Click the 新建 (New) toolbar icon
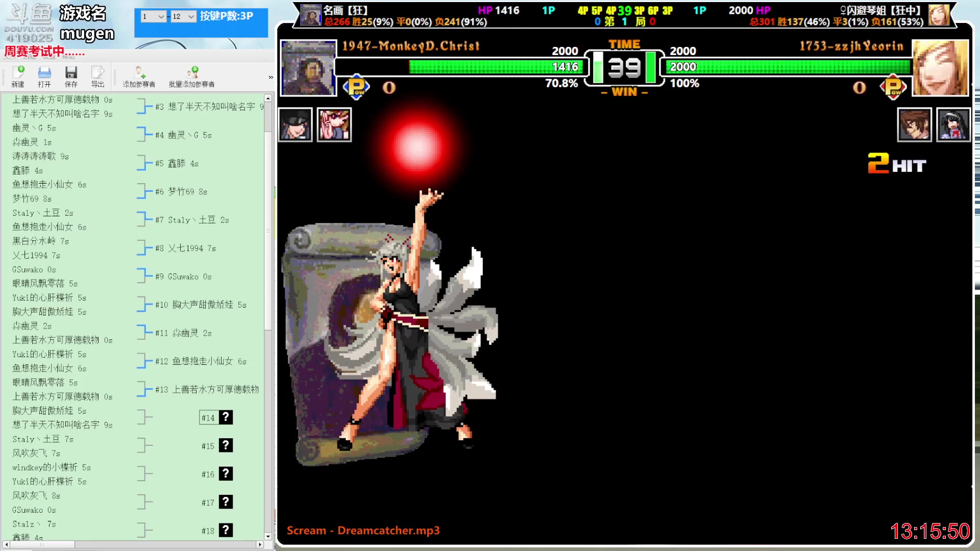The image size is (980, 551). (x=18, y=76)
